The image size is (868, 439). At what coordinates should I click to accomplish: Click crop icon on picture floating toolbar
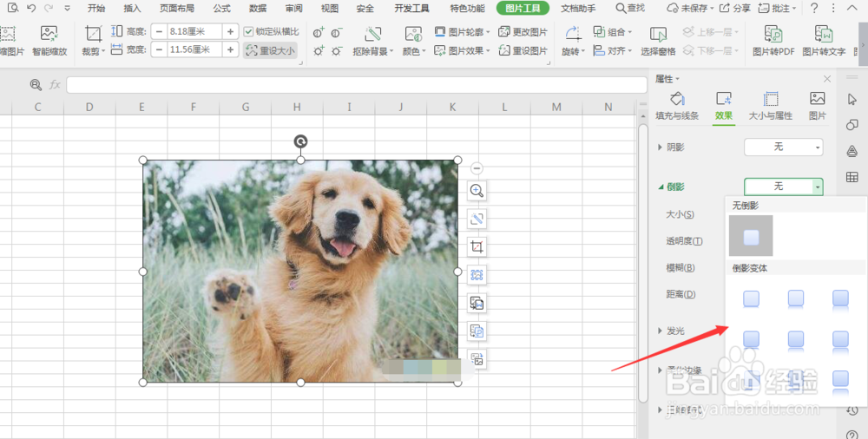(477, 246)
